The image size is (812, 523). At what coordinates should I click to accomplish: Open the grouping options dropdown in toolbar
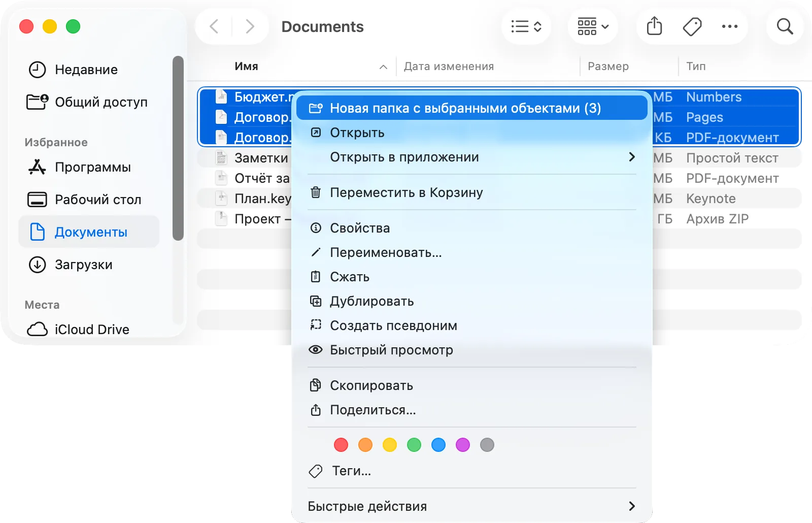click(x=593, y=26)
